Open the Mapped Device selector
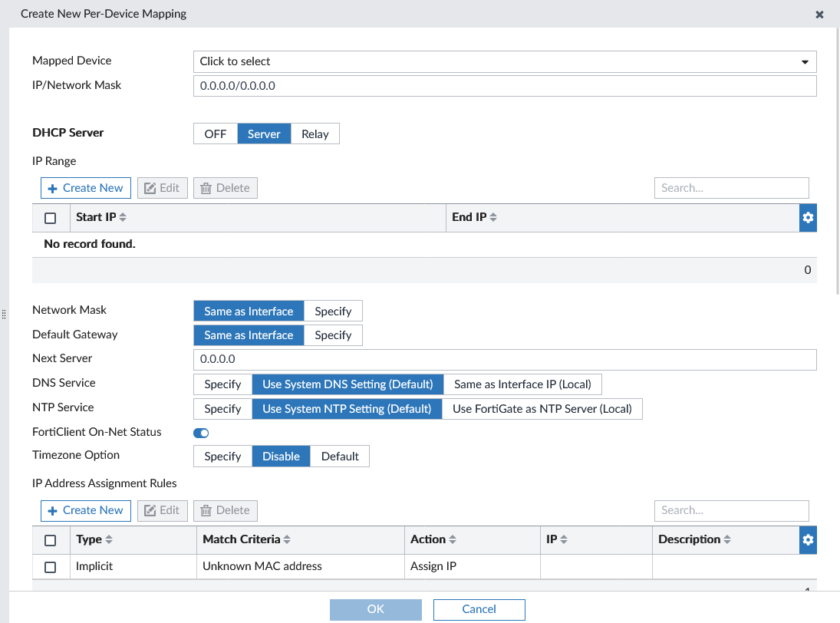The image size is (840, 623). pyautogui.click(x=504, y=61)
